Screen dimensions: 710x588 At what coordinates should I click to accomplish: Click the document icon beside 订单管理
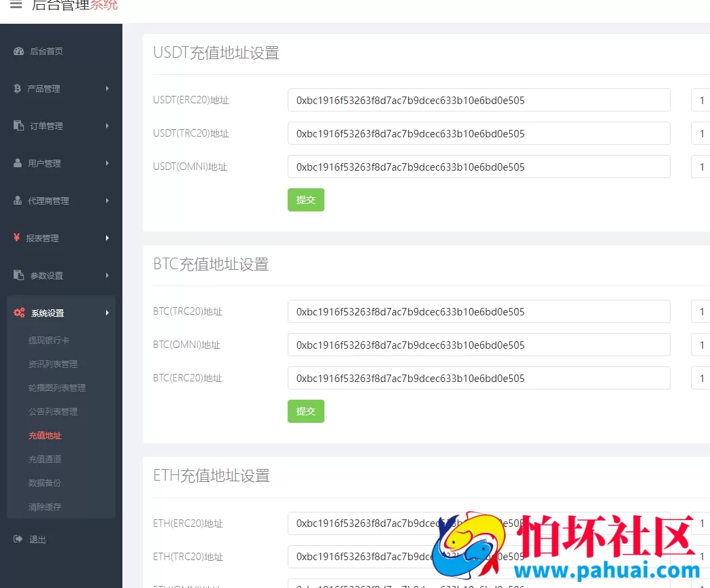18,125
